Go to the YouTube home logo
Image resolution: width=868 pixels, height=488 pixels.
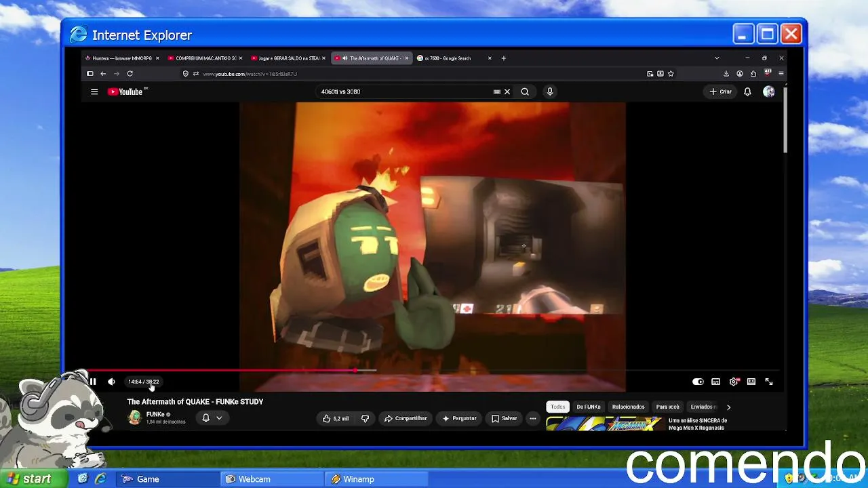coord(127,91)
